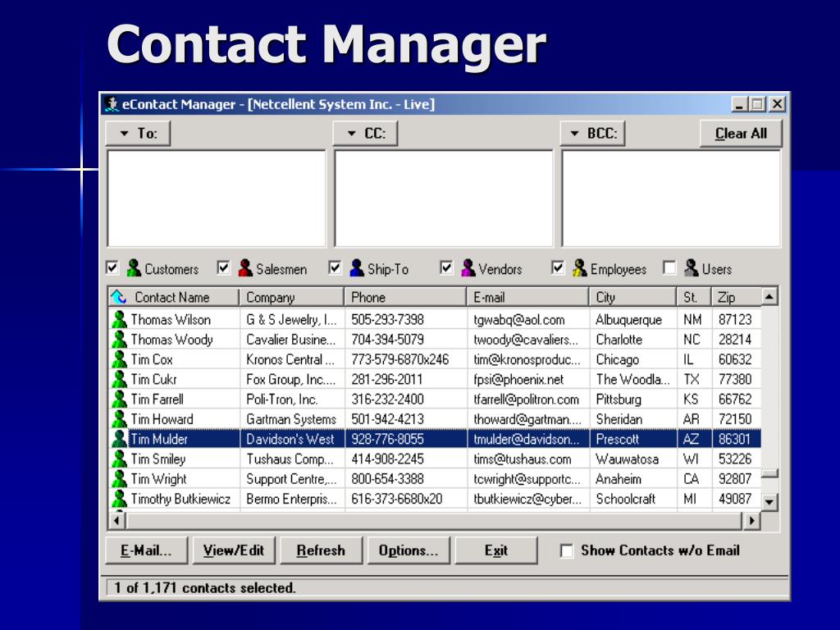
Task: Uncheck the Employees checkbox
Action: pyautogui.click(x=558, y=268)
